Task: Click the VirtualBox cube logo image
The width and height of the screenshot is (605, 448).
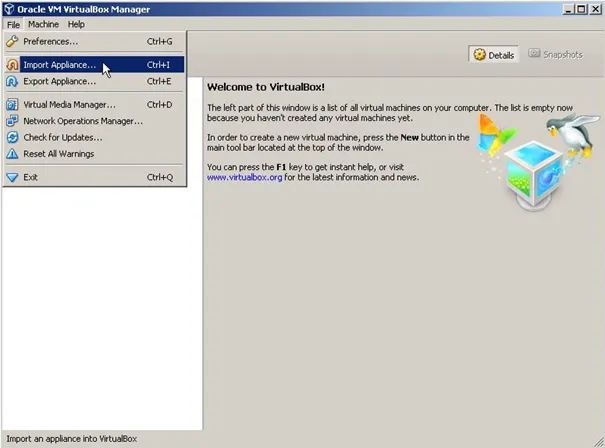Action: click(x=534, y=174)
